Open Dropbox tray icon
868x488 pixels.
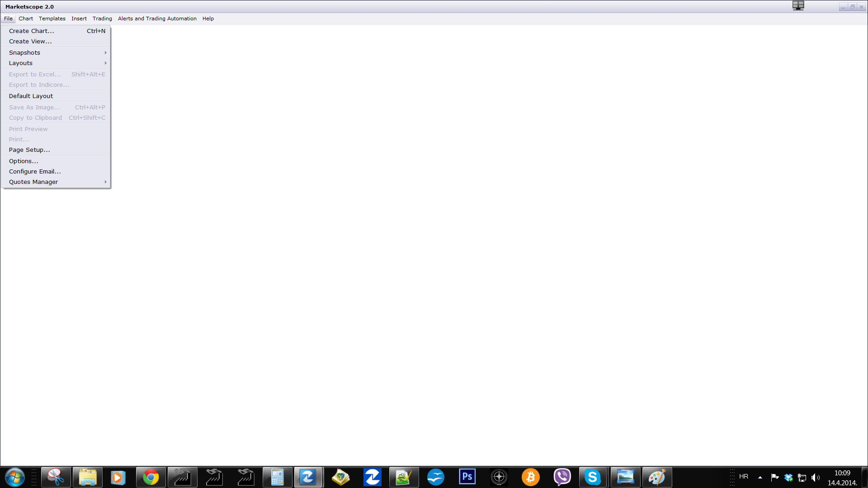coord(788,477)
